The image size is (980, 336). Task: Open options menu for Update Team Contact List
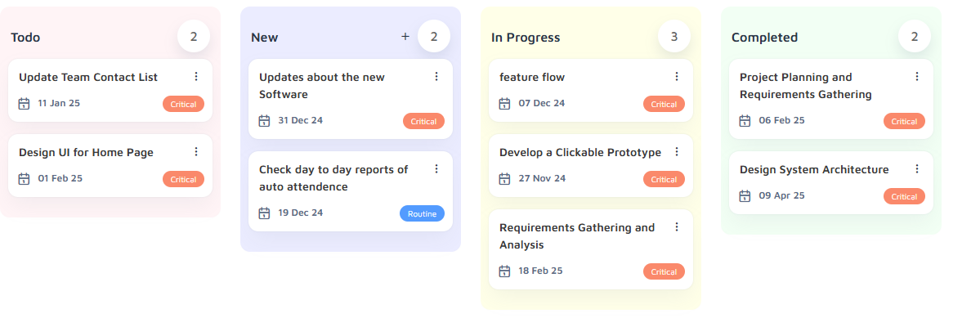(195, 76)
